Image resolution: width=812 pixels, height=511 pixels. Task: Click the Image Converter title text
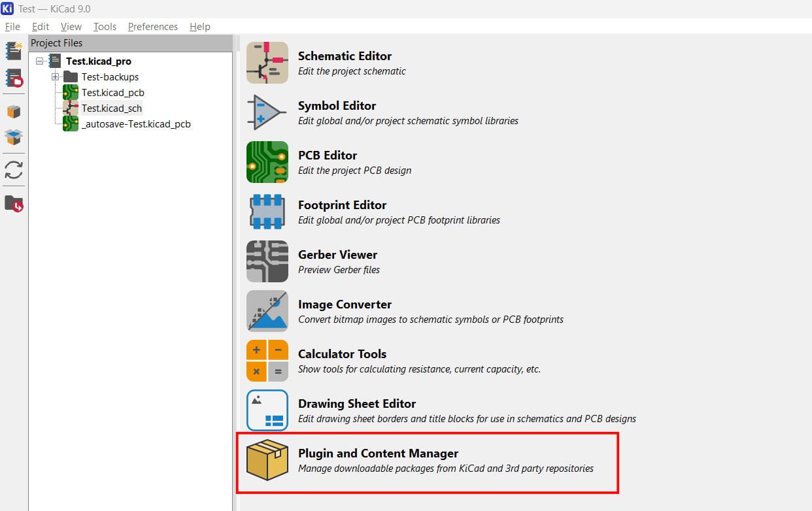click(345, 305)
